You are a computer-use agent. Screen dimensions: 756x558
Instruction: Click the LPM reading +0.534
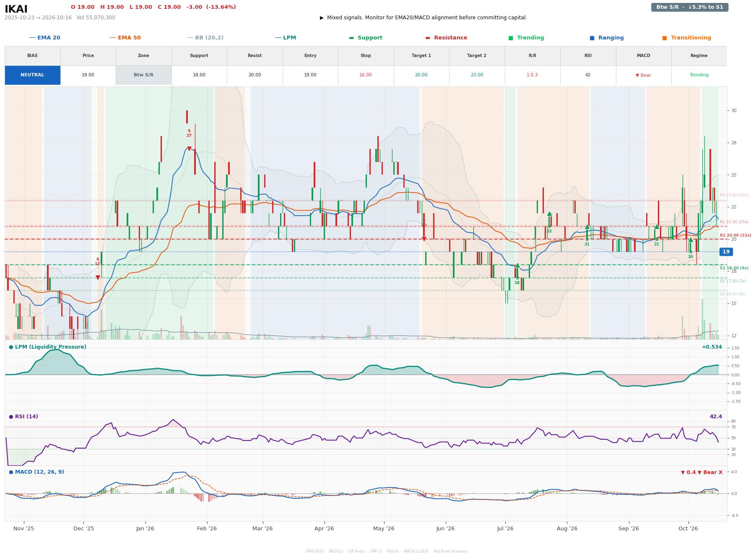click(712, 347)
